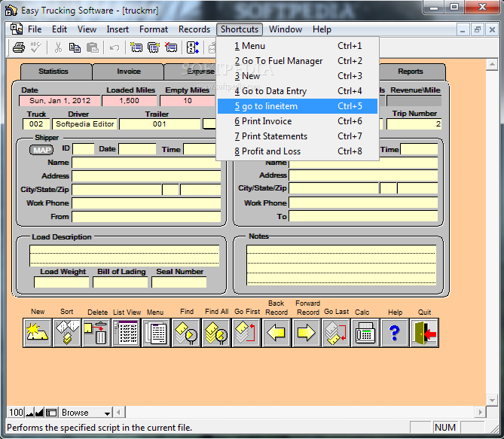Choose 'Go To Fuel Manager' shortcut
Viewport: 504px width, 439px height.
[x=298, y=61]
